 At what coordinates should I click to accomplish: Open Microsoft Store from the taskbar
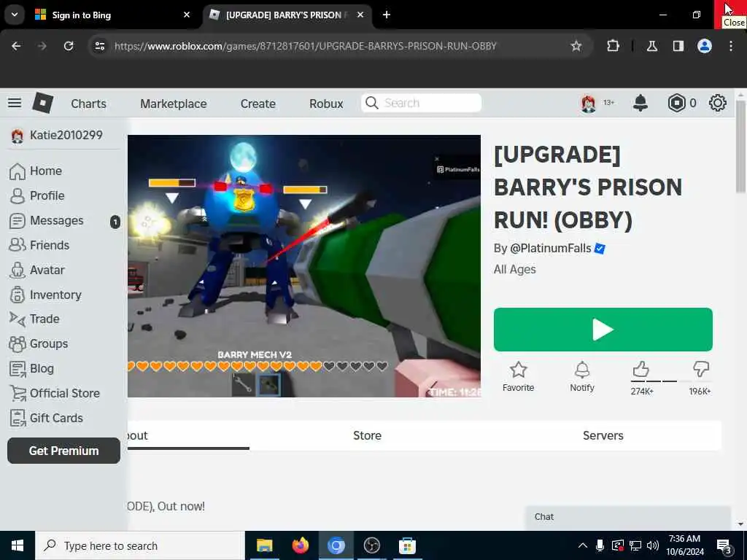click(x=407, y=545)
